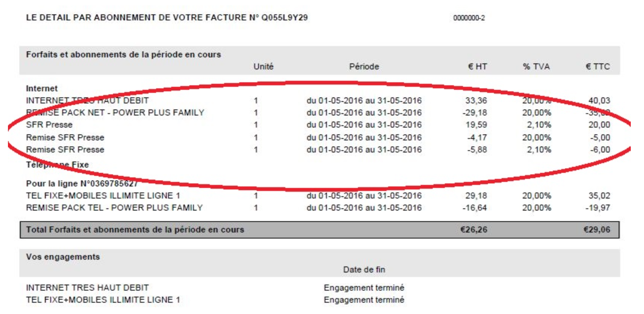644x314 pixels.
Task: Select the -6,00 TTC discount amount
Action: click(x=600, y=150)
